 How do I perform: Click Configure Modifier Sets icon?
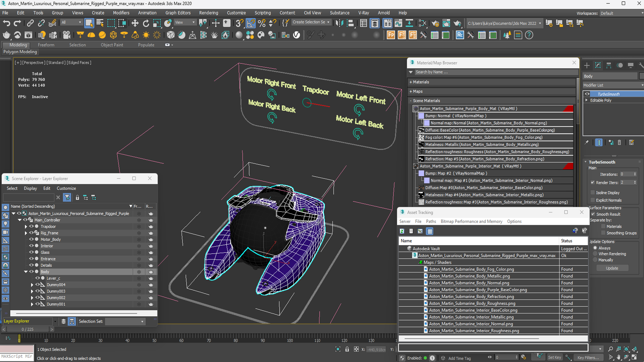(632, 142)
